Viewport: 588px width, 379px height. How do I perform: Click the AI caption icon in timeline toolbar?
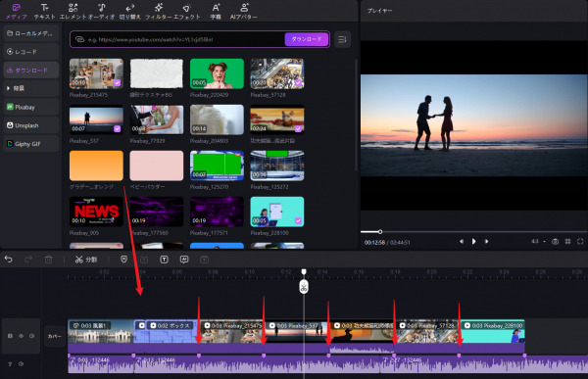[184, 260]
